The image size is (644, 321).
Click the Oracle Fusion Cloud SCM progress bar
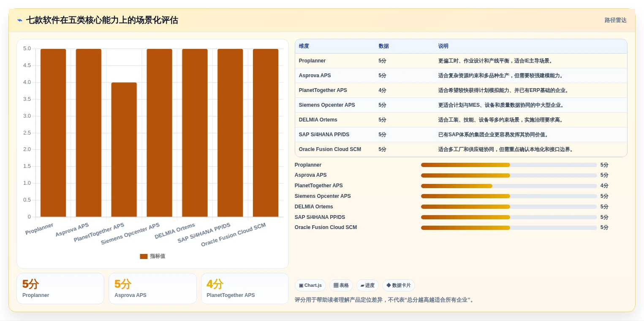tap(509, 228)
